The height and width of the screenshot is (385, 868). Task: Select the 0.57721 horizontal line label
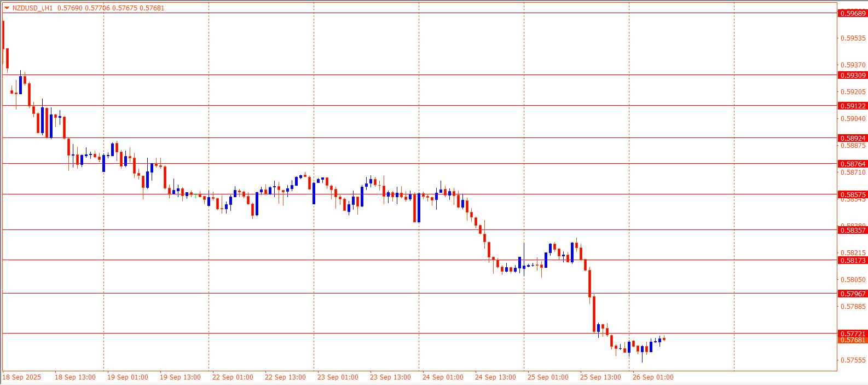tap(853, 334)
